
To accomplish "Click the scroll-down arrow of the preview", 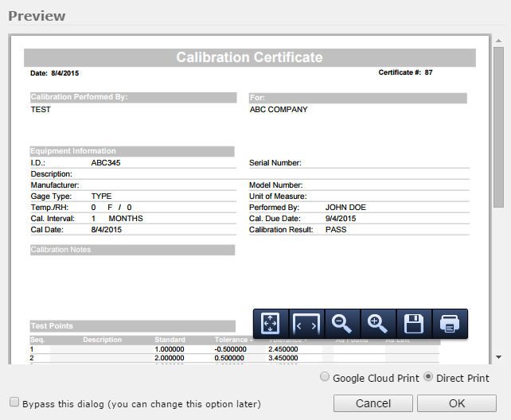I will [x=498, y=358].
